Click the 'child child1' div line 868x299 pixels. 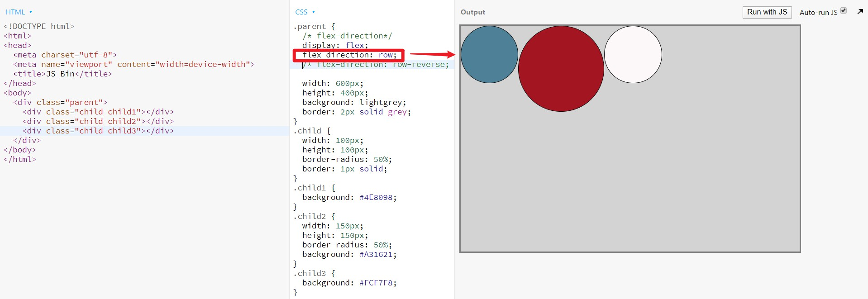coord(98,112)
